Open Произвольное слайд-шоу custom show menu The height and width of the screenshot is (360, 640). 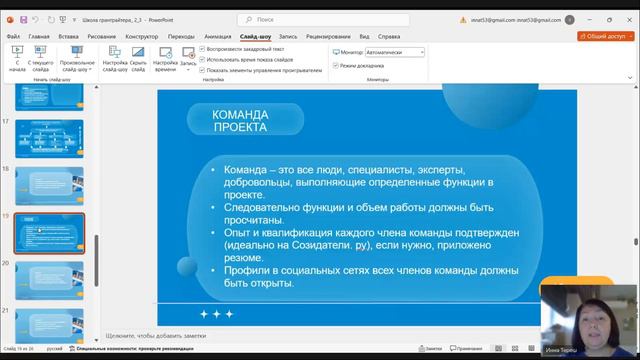[77, 59]
